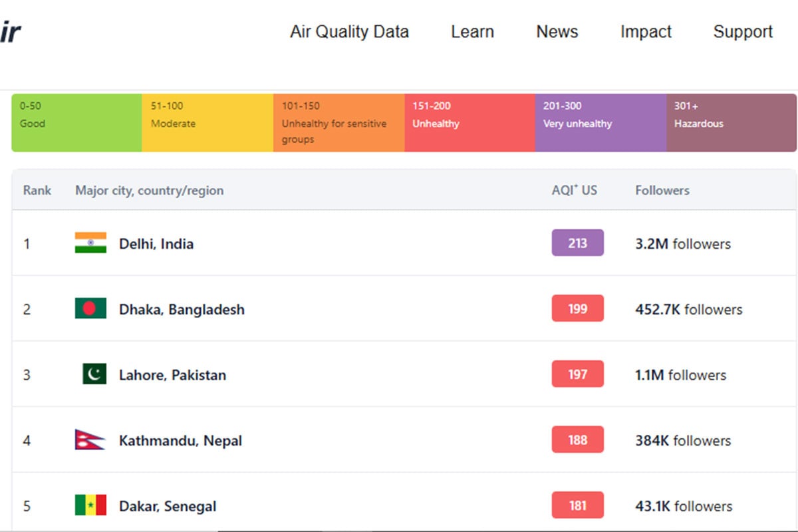Click the purple Very unhealthy legend swatch
Image resolution: width=798 pixels, height=532 pixels.
[x=600, y=122]
